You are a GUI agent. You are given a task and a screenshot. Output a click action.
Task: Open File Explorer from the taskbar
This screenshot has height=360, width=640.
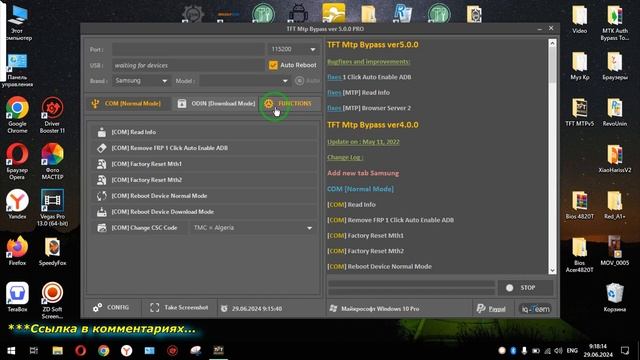(58, 351)
